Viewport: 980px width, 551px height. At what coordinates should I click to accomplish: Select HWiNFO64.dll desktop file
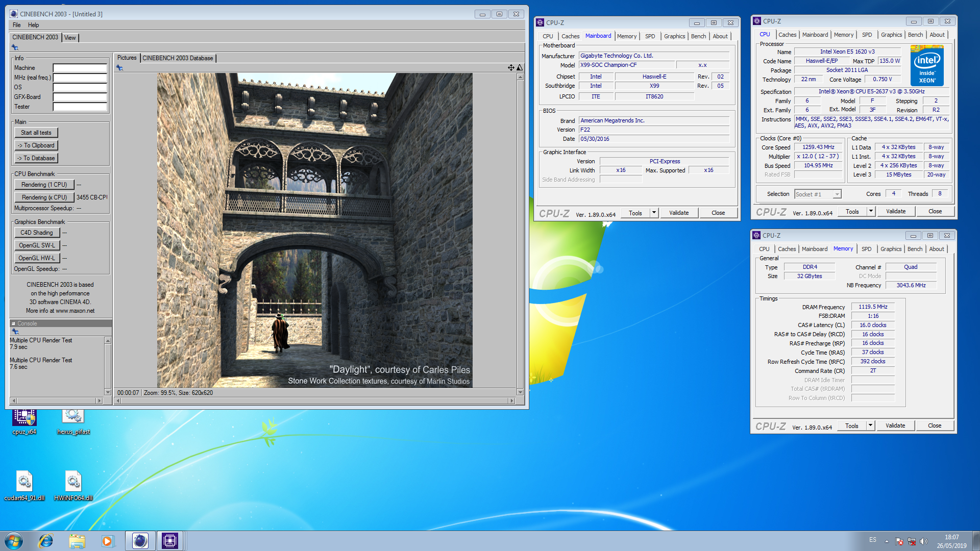[x=73, y=486]
